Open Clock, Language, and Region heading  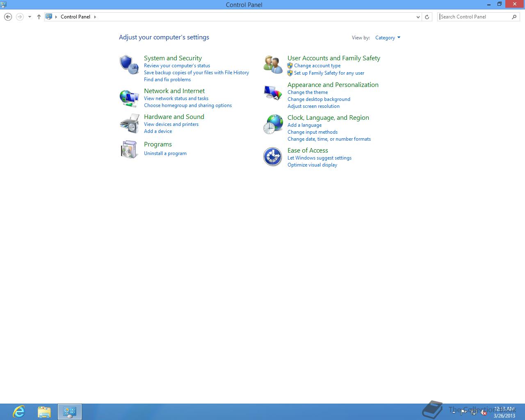click(328, 118)
